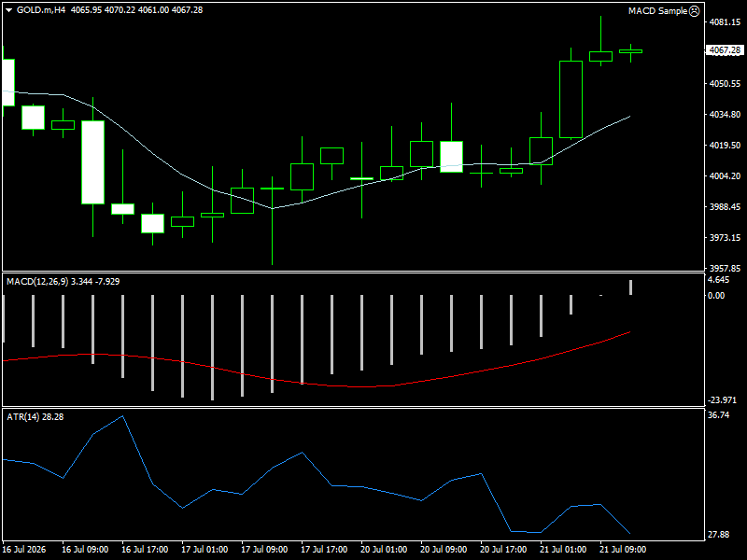Click the 3957.85 price scale value
This screenshot has height=560, width=747.
click(x=725, y=268)
